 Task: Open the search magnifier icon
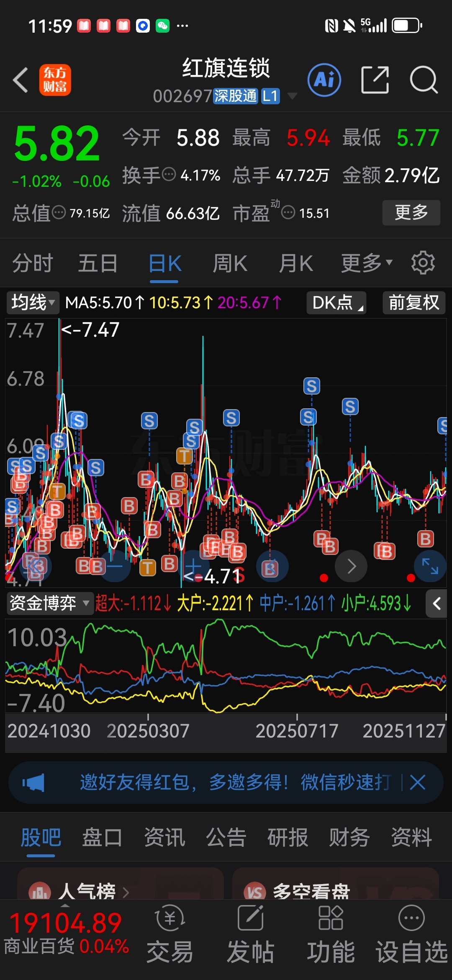click(424, 80)
